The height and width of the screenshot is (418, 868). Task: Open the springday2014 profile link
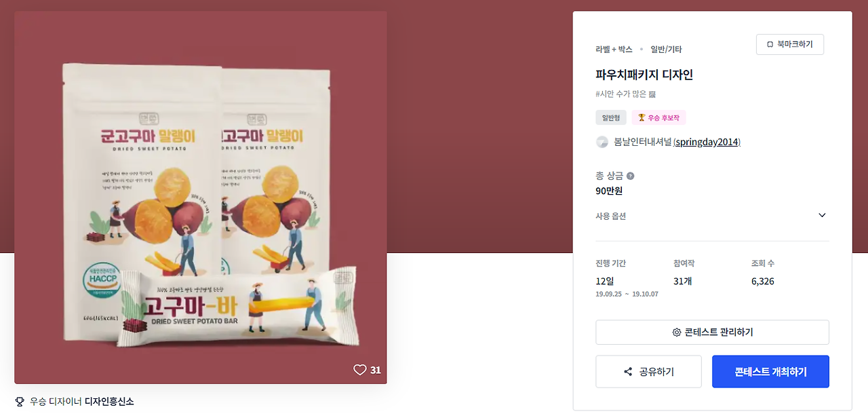707,142
